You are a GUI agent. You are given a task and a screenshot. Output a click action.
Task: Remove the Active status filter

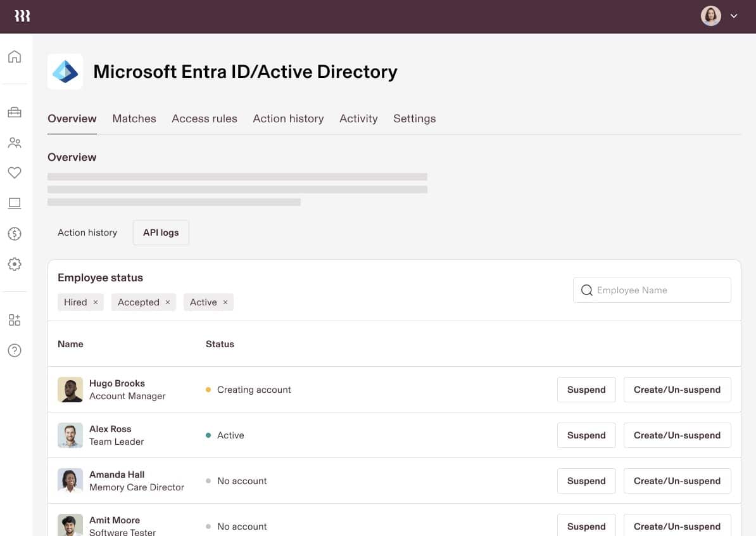coord(225,302)
